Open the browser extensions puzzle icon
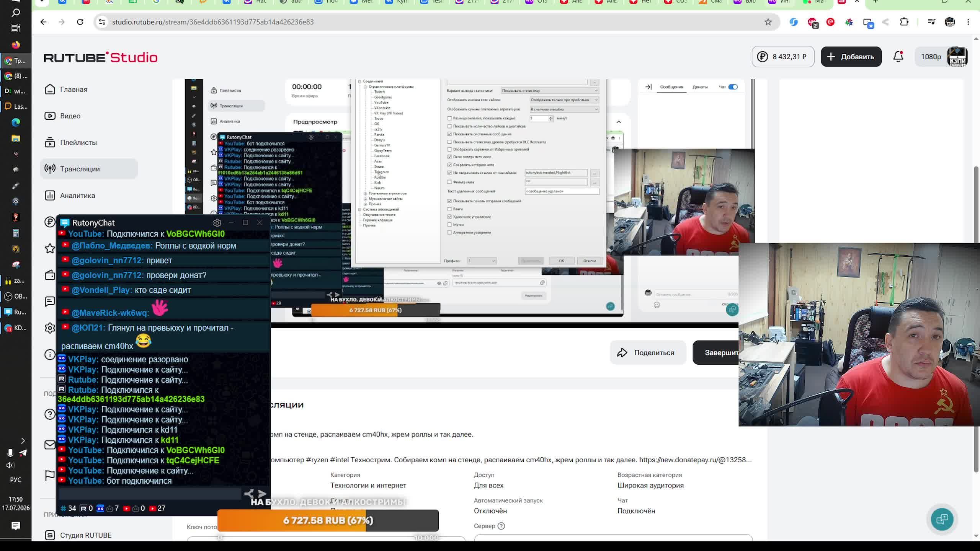This screenshot has height=551, width=980. [x=904, y=22]
